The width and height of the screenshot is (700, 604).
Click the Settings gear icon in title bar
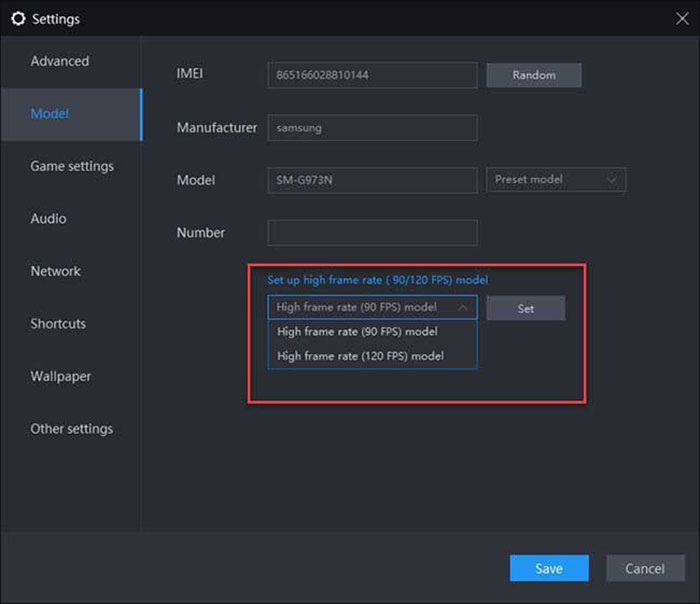[x=18, y=19]
